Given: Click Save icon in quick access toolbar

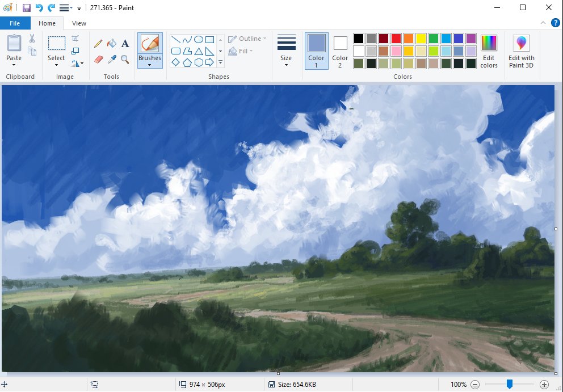Looking at the screenshot, I should click(x=27, y=7).
